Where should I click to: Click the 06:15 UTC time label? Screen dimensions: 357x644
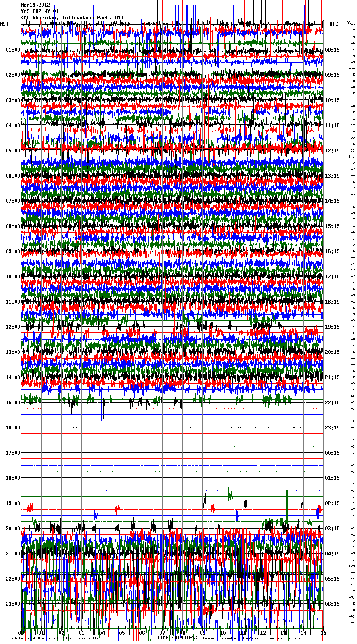[332, 604]
